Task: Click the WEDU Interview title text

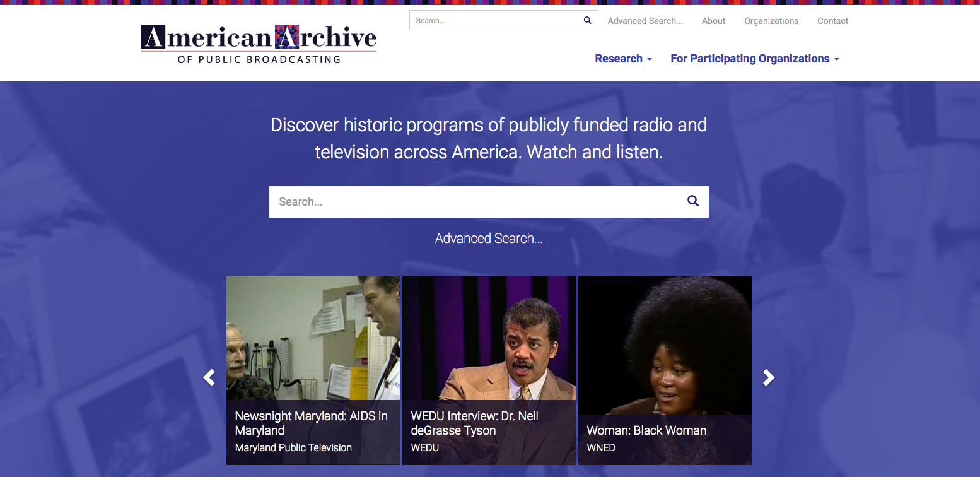Action: 474,423
